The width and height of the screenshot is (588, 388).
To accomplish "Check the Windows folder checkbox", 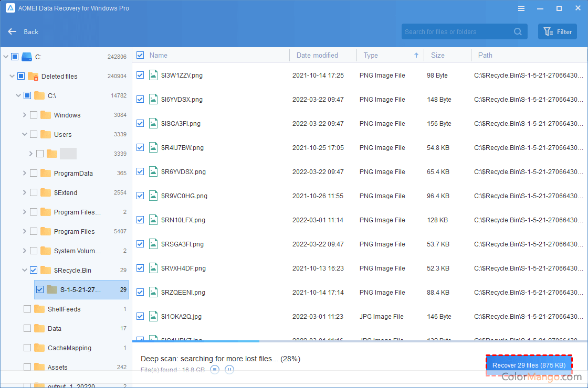I will point(34,115).
